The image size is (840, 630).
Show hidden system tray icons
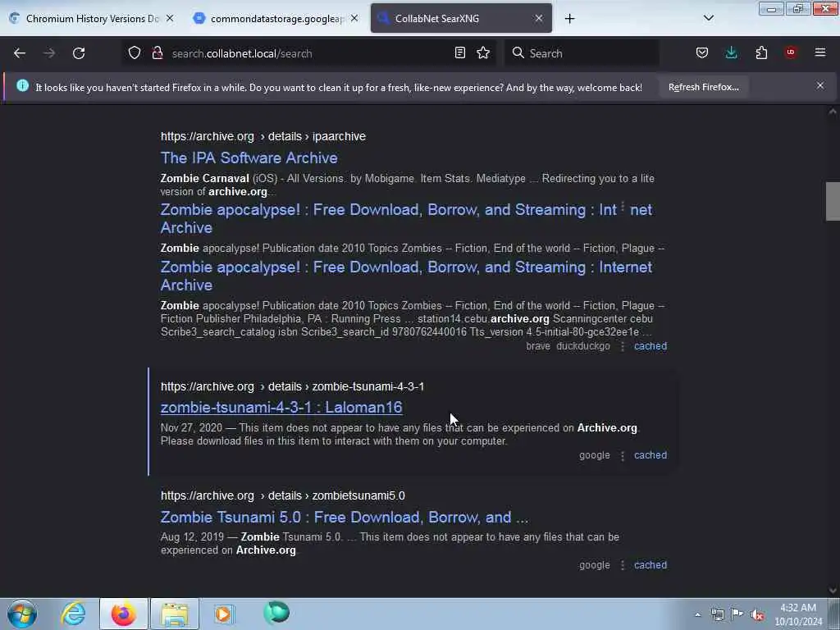[x=697, y=615]
